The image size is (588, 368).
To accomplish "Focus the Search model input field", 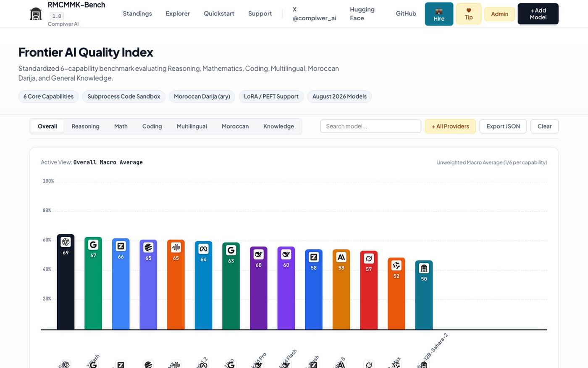I will (370, 126).
